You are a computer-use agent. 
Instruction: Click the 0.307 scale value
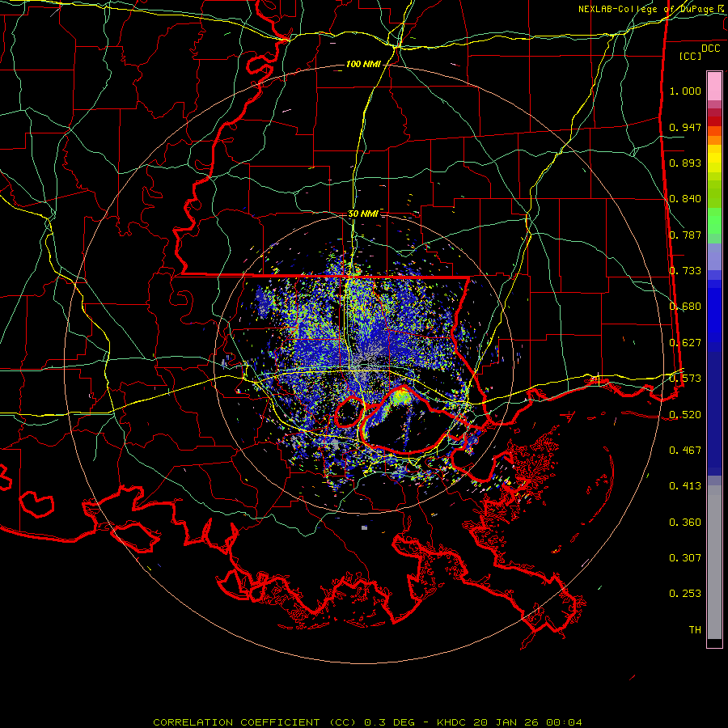click(685, 558)
